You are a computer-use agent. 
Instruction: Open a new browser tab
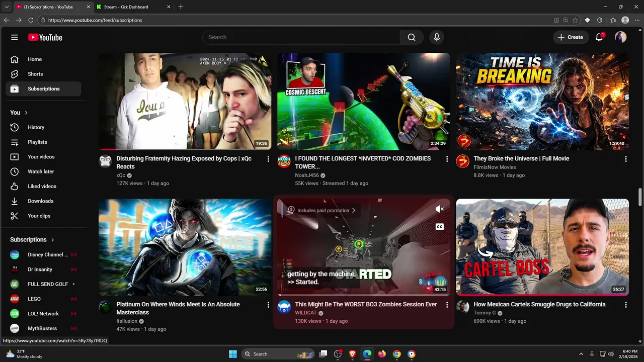tap(181, 7)
